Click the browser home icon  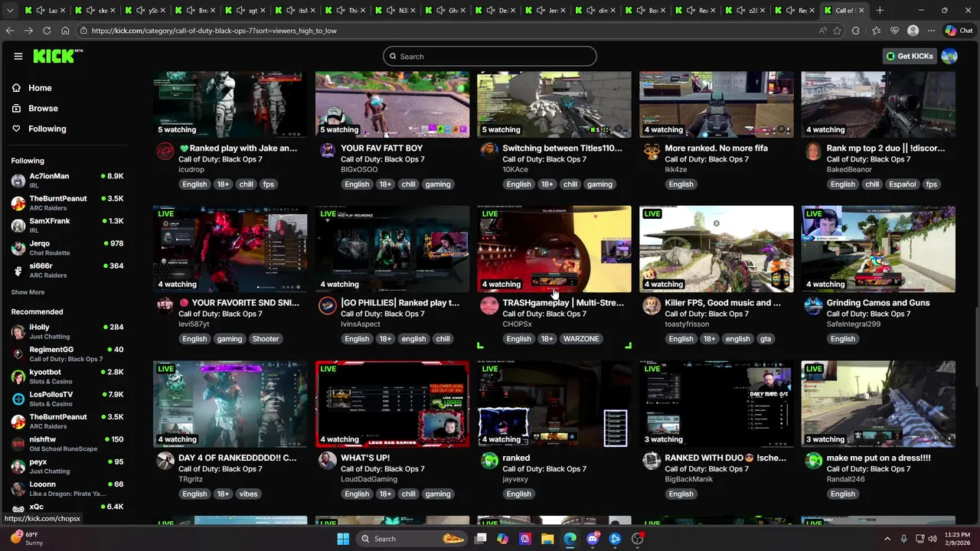(65, 31)
